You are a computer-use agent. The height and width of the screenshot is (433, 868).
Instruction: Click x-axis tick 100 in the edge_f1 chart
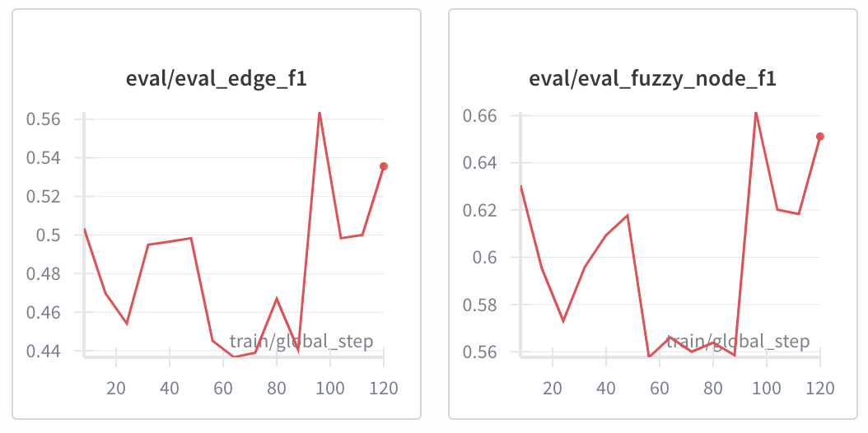[330, 388]
